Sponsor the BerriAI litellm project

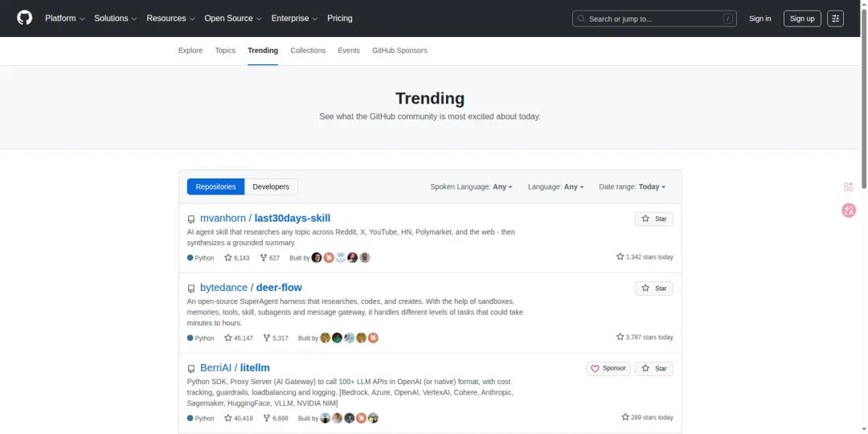[608, 369]
